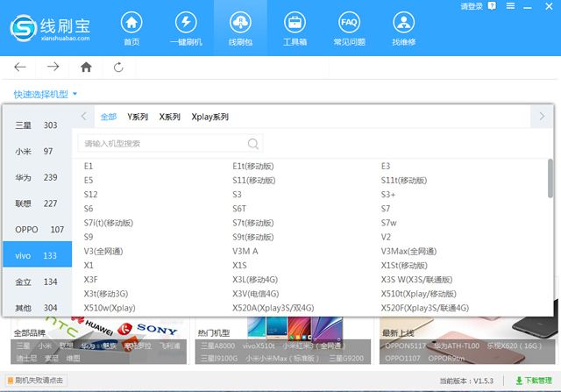Choose model X3S W(X3S/联通版)
This screenshot has height=392, width=561.
[417, 280]
